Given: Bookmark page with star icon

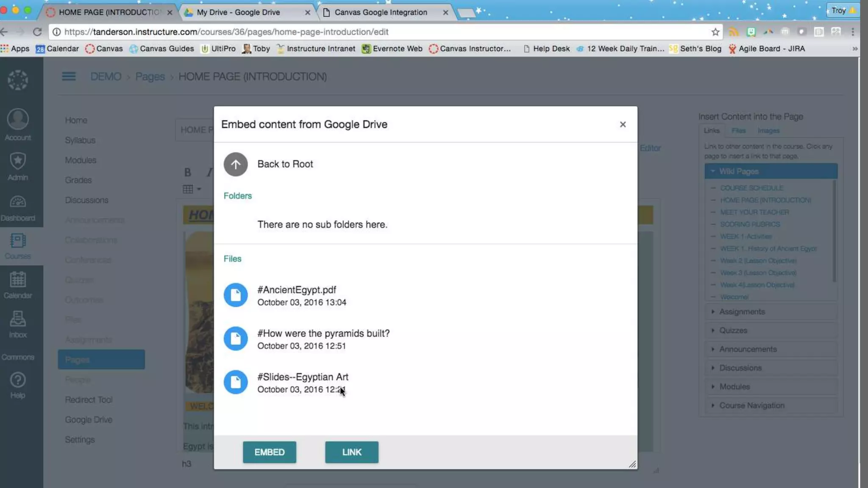Looking at the screenshot, I should tap(715, 32).
